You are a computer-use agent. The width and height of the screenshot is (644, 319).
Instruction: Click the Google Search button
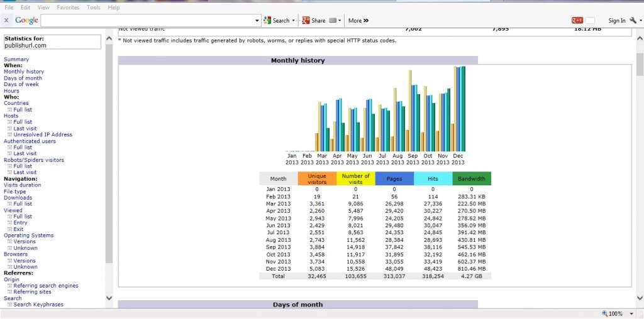point(277,21)
